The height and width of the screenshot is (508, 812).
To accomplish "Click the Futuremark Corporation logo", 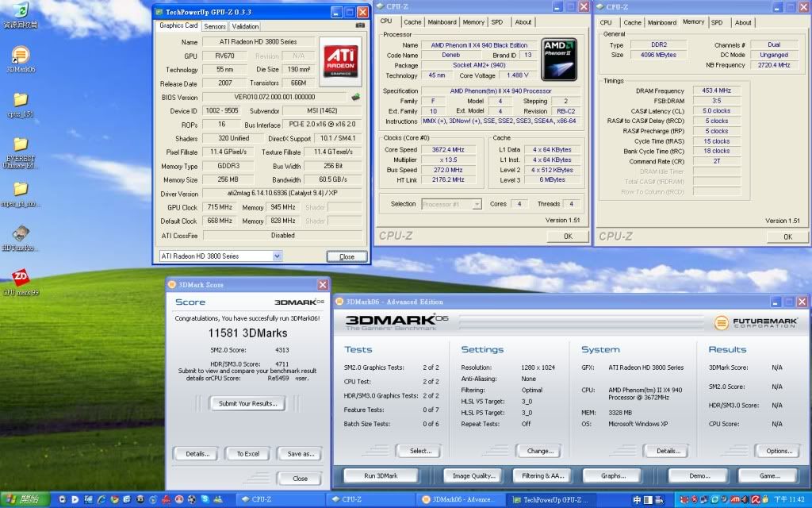I will click(756, 322).
